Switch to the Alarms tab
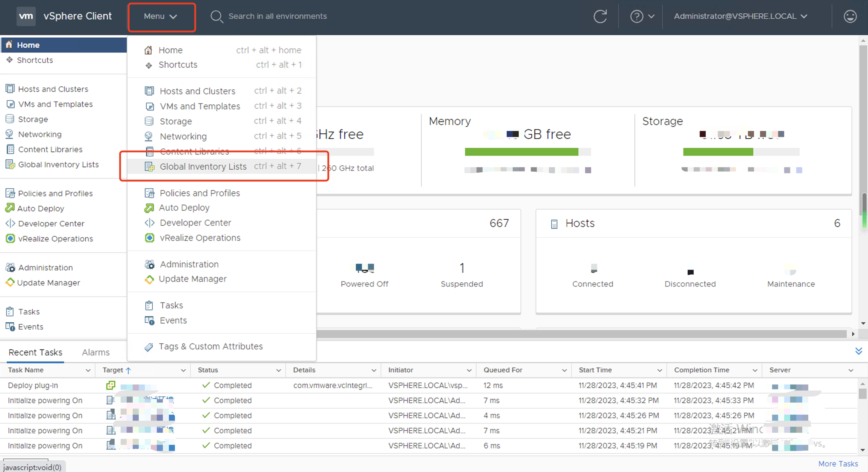Image resolution: width=868 pixels, height=472 pixels. 96,352
